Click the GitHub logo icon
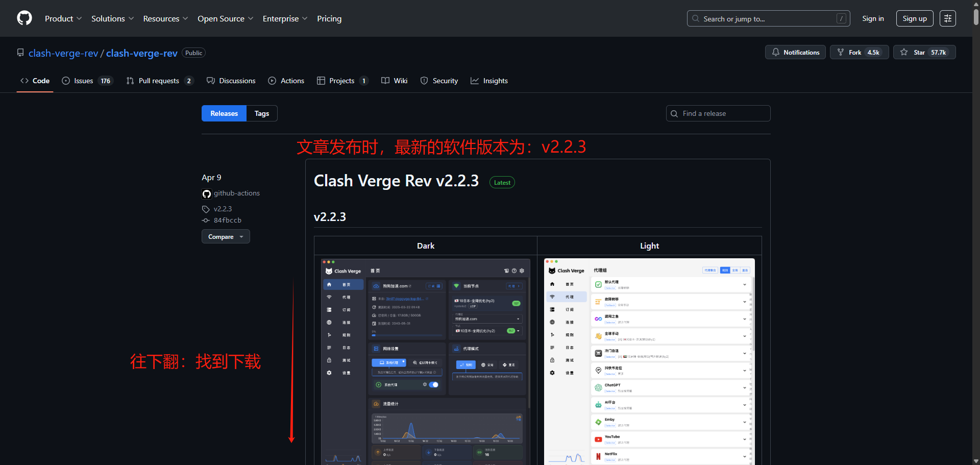The height and width of the screenshot is (465, 980). pos(24,18)
